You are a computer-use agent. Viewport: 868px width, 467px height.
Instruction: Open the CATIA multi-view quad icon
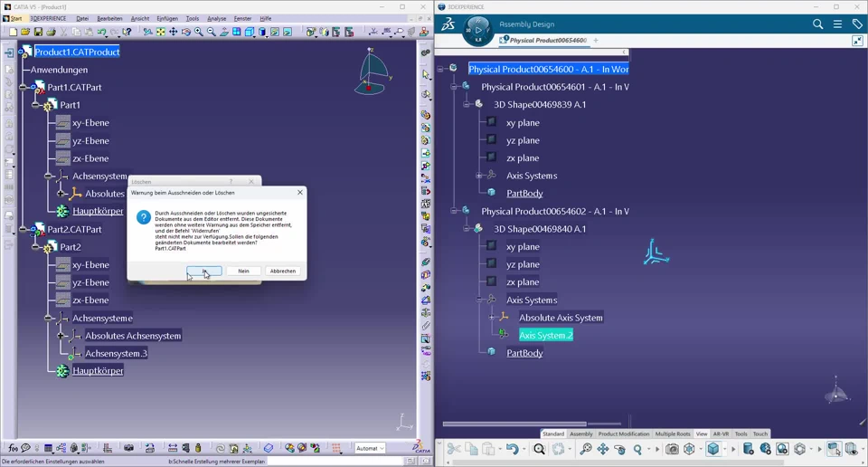point(237,33)
